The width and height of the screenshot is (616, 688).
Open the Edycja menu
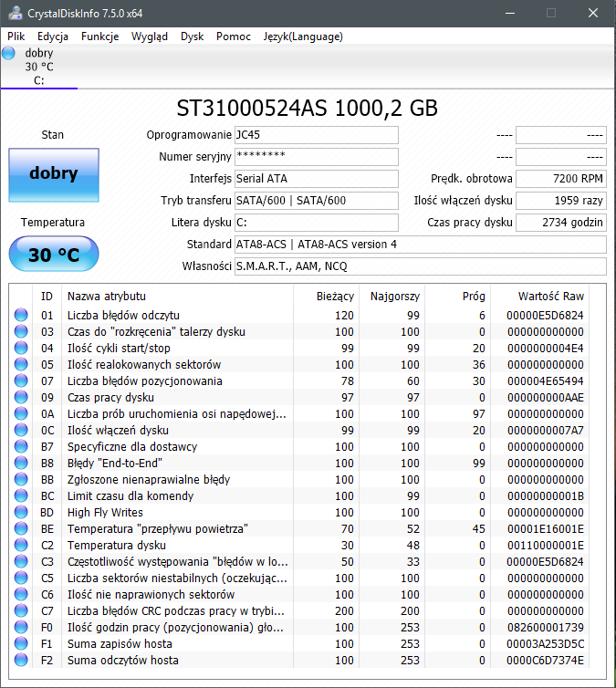point(53,36)
